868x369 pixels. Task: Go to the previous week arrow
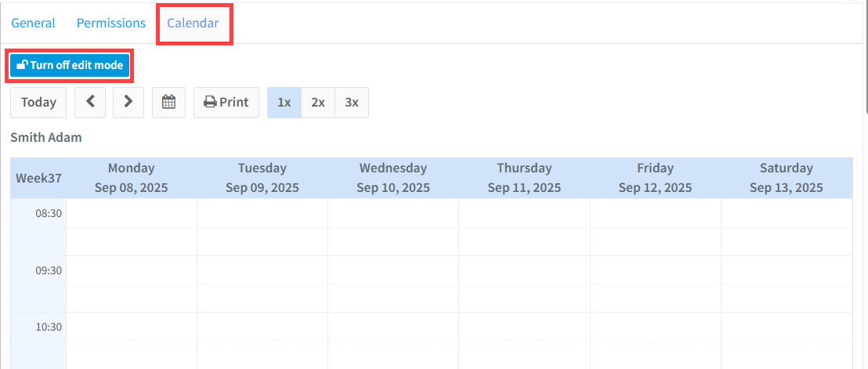click(90, 102)
